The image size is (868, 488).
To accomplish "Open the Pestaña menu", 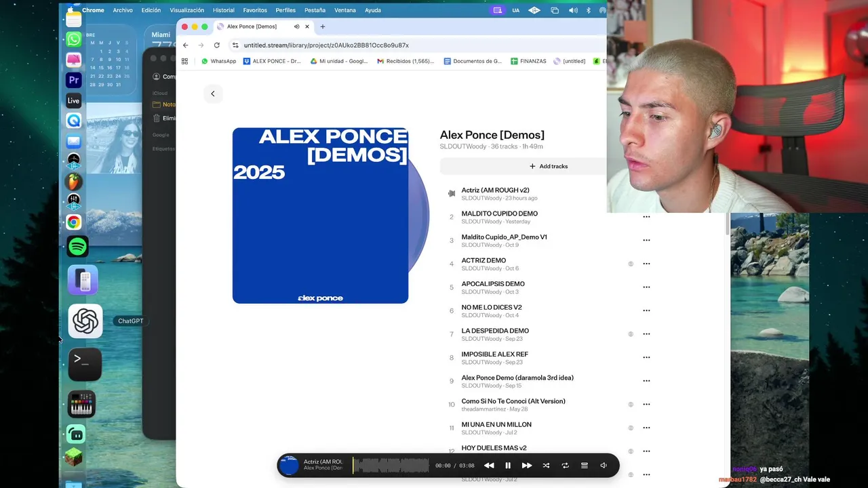I will [x=315, y=10].
